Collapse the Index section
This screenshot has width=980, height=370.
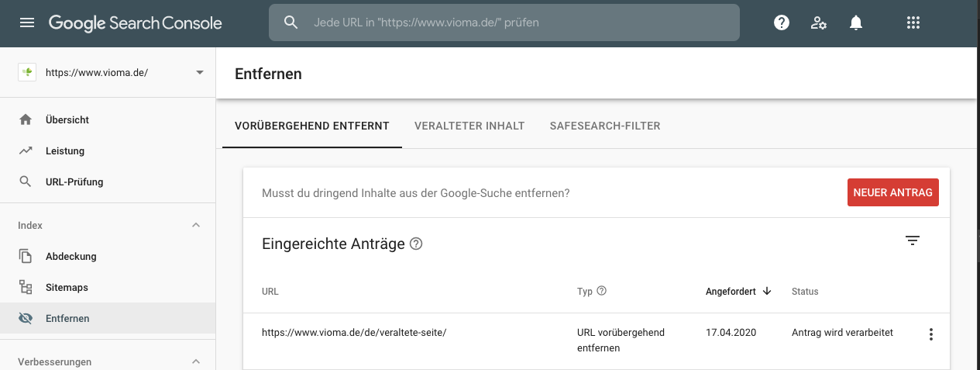[x=196, y=225]
